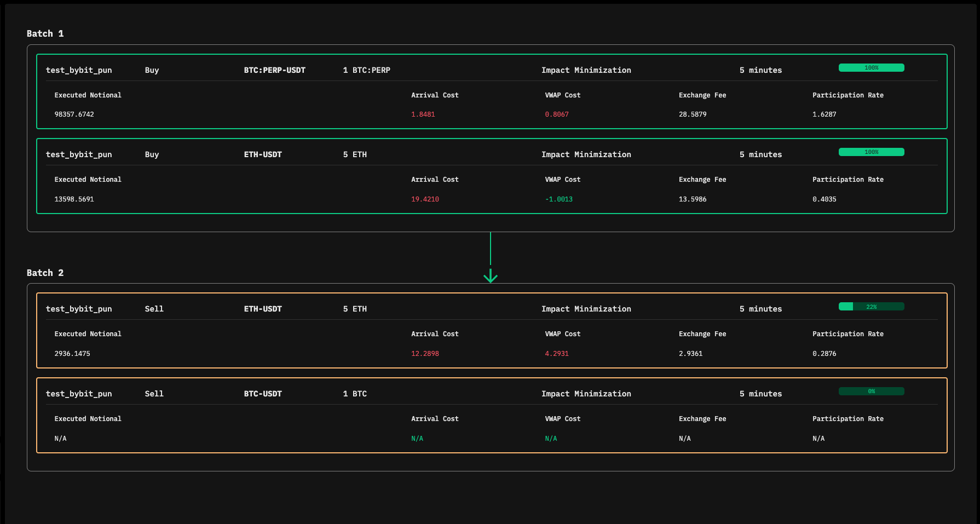Click the 100% progress bar for BTC:PERP-USDT
980x524 pixels.
871,68
